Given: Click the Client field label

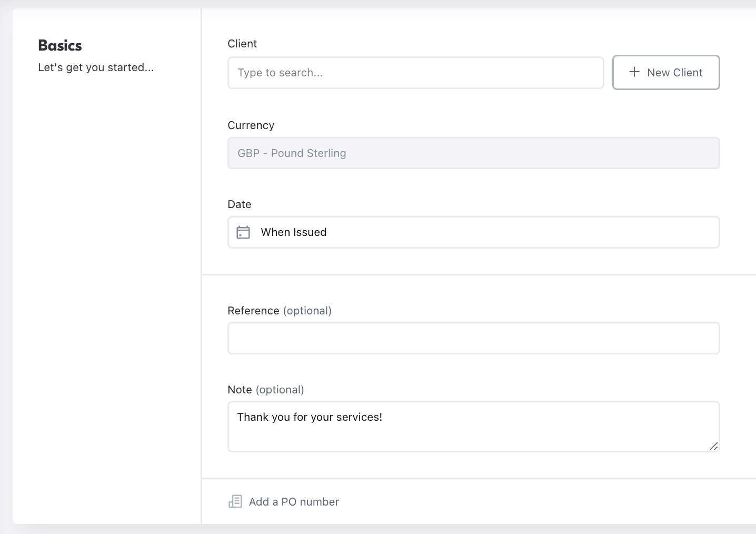Looking at the screenshot, I should (x=242, y=44).
